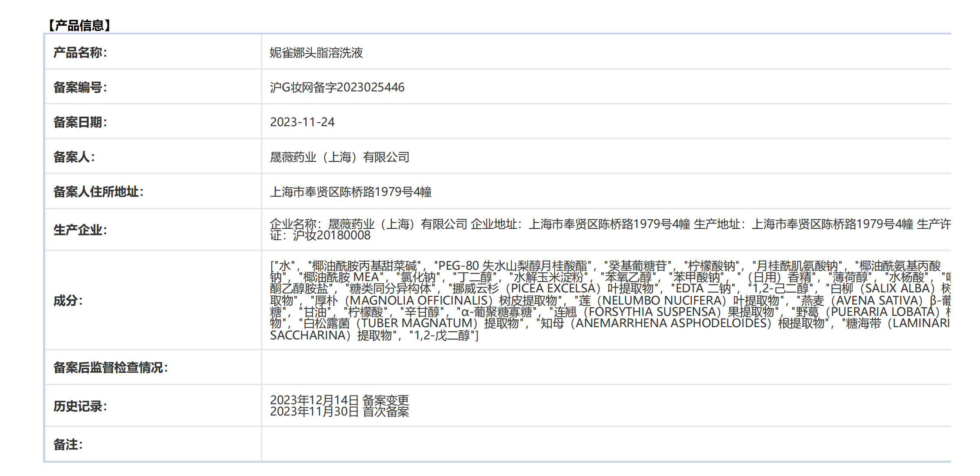This screenshot has width=980, height=476.
Task: Click the 产品名称 label cell
Action: pyautogui.click(x=80, y=53)
